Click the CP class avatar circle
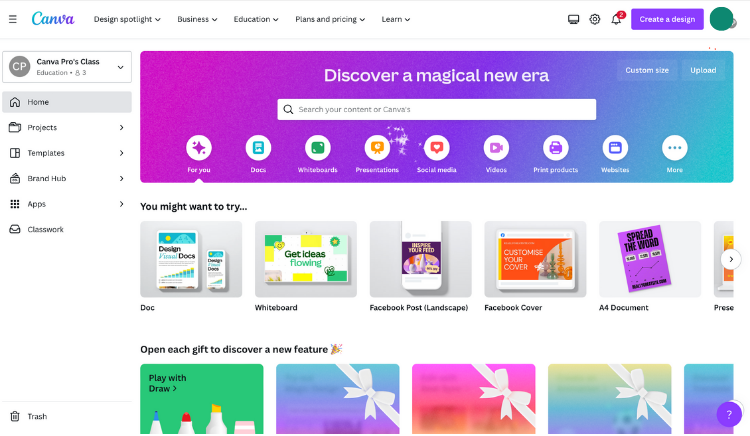 20,67
